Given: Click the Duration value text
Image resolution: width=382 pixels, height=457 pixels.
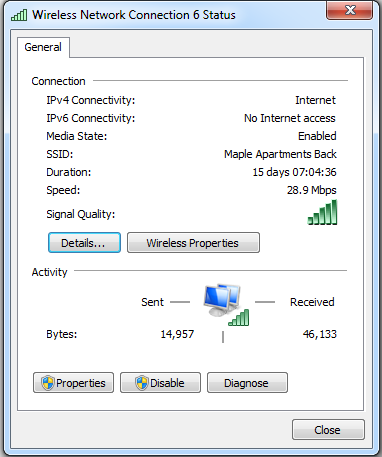Looking at the screenshot, I should 294,172.
